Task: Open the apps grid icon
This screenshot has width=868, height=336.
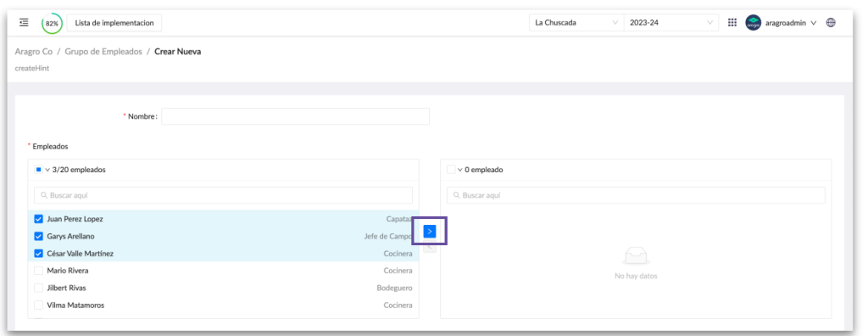Action: [x=732, y=23]
